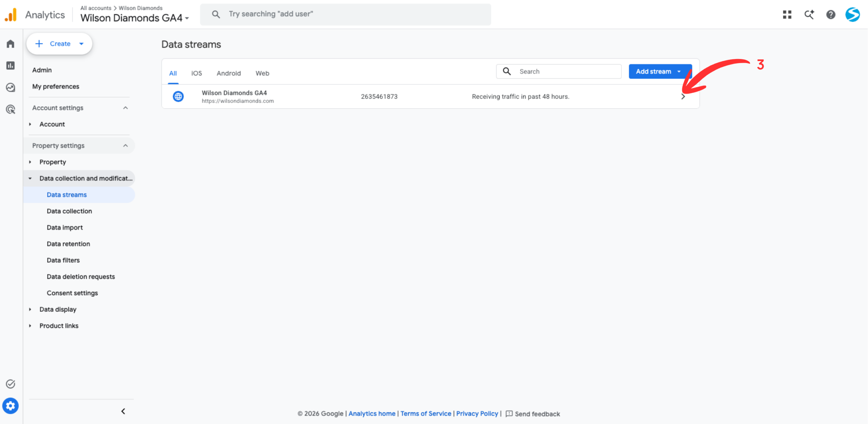Click the Send feedback link text

point(537,414)
